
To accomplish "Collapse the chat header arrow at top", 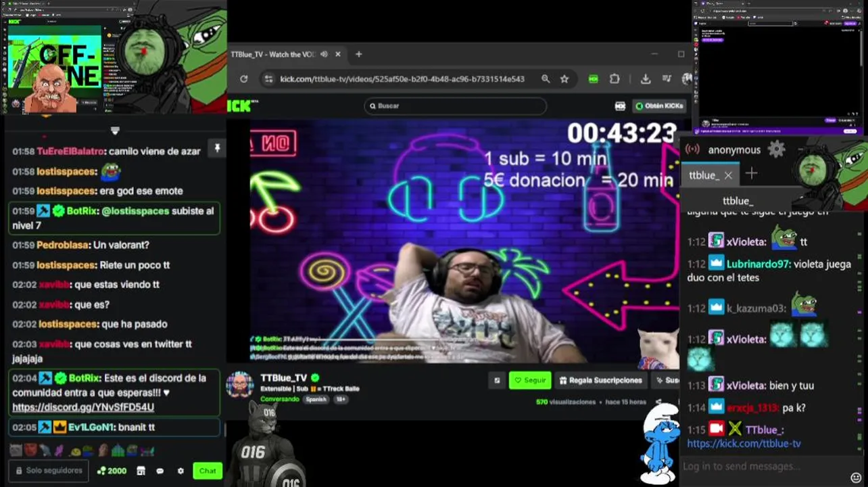I will 115,131.
